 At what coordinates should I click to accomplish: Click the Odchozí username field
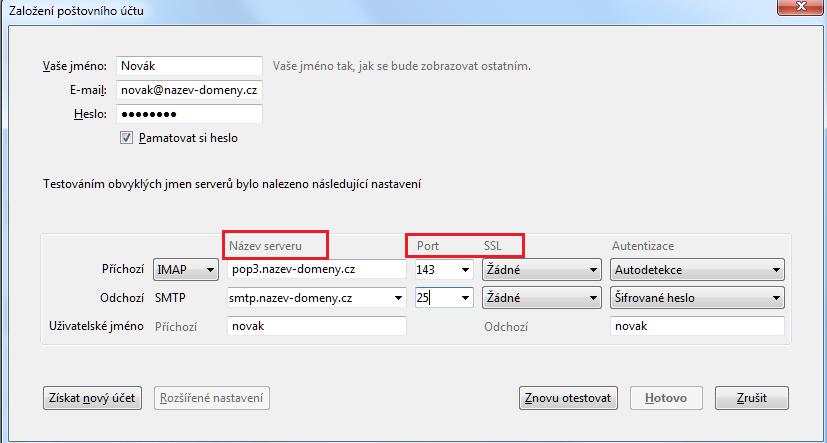(x=697, y=326)
